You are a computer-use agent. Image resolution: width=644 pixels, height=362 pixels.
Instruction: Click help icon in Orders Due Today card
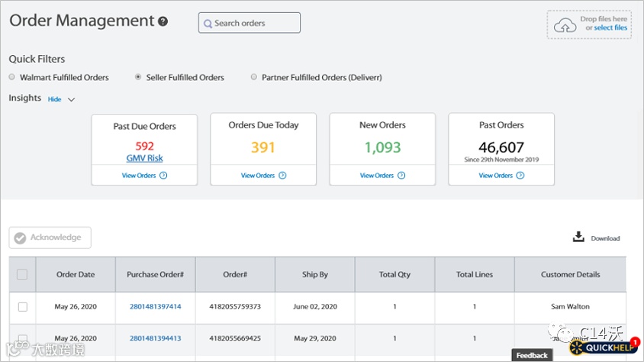click(282, 176)
